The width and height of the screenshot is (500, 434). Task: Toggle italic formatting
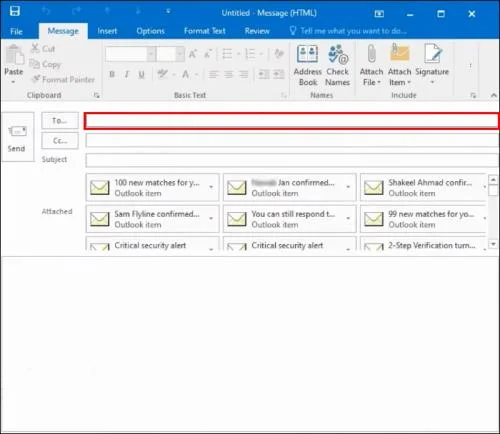click(127, 74)
